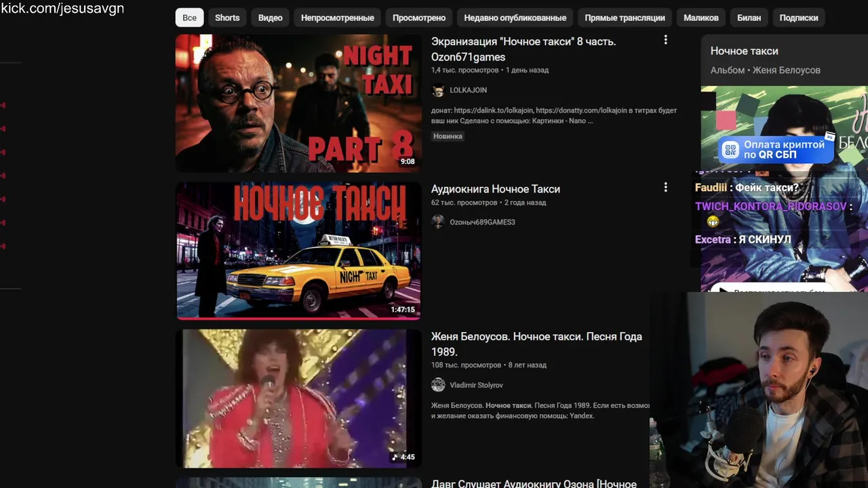This screenshot has width=868, height=488.
Task: Click the 1:47:15 duration badge
Action: click(402, 309)
